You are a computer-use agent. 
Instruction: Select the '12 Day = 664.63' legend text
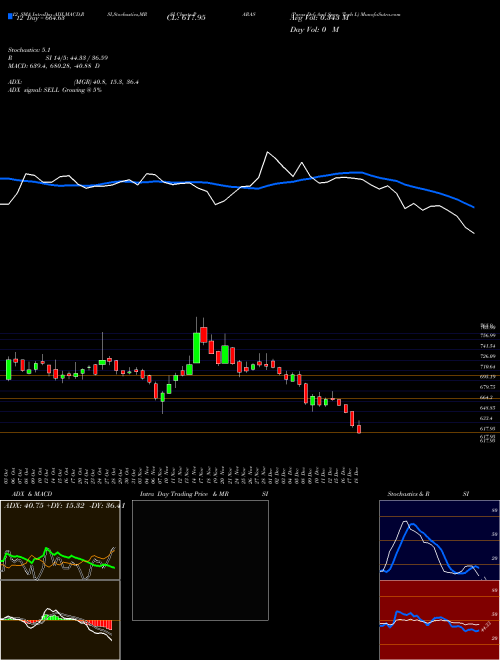tap(40, 18)
